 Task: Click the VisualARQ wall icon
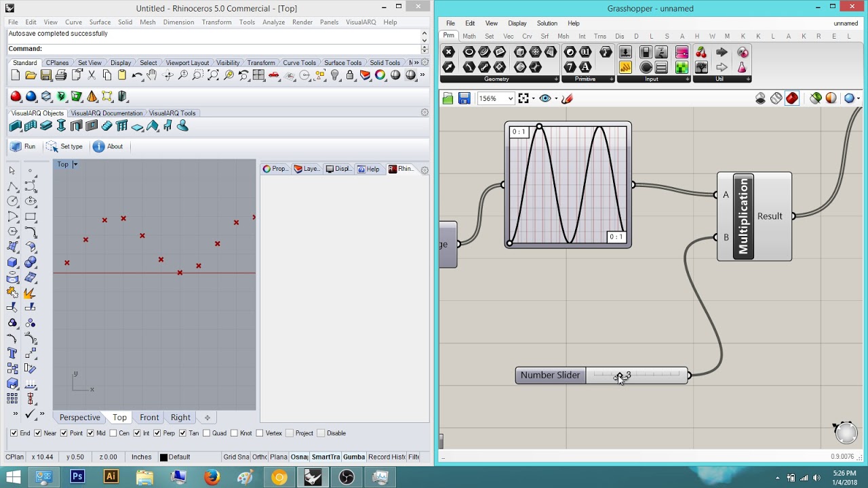(16, 126)
